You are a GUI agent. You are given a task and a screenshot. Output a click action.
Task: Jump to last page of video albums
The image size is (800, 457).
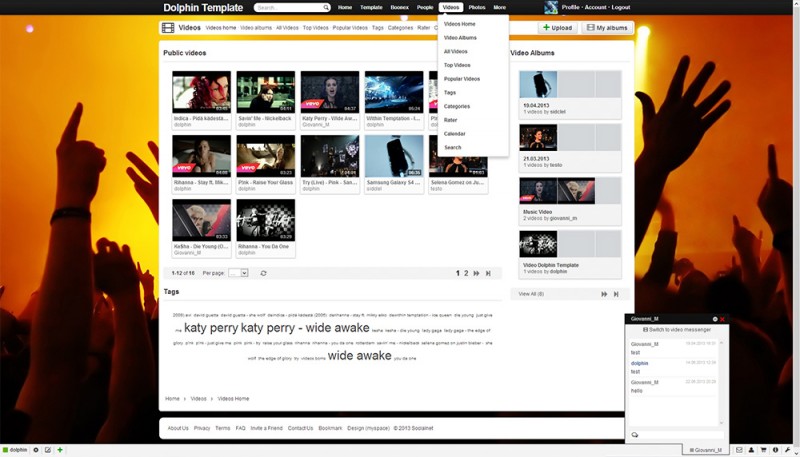(616, 294)
